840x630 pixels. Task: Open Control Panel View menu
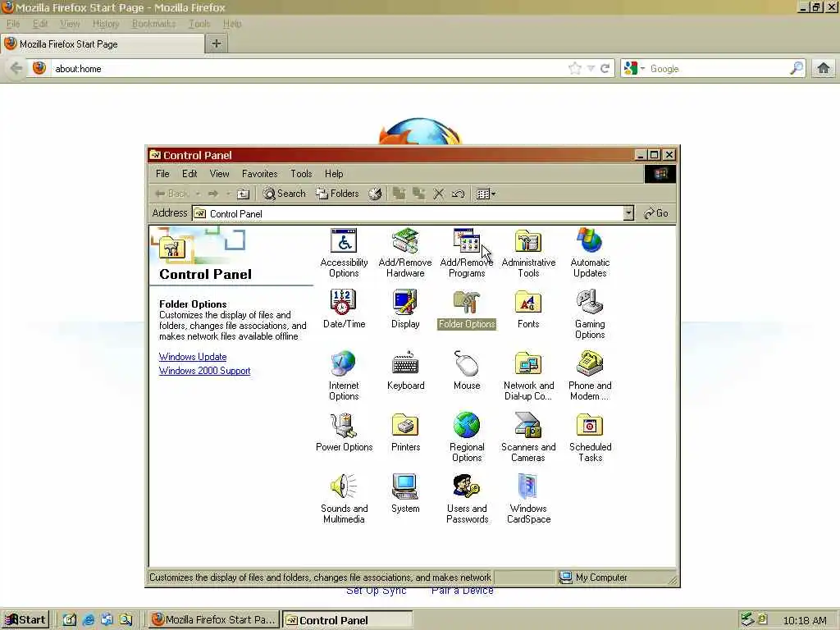219,174
